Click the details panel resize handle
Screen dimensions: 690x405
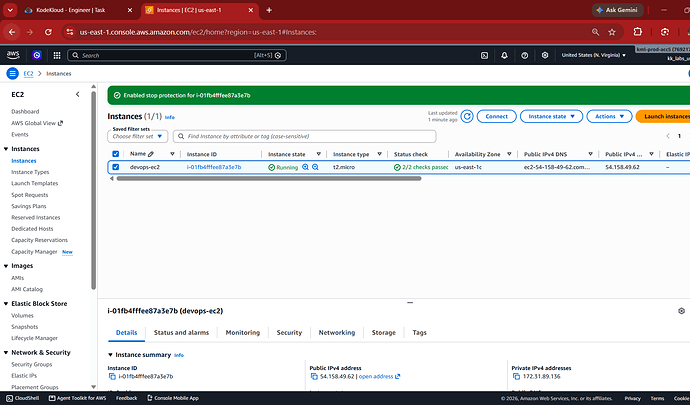[410, 303]
